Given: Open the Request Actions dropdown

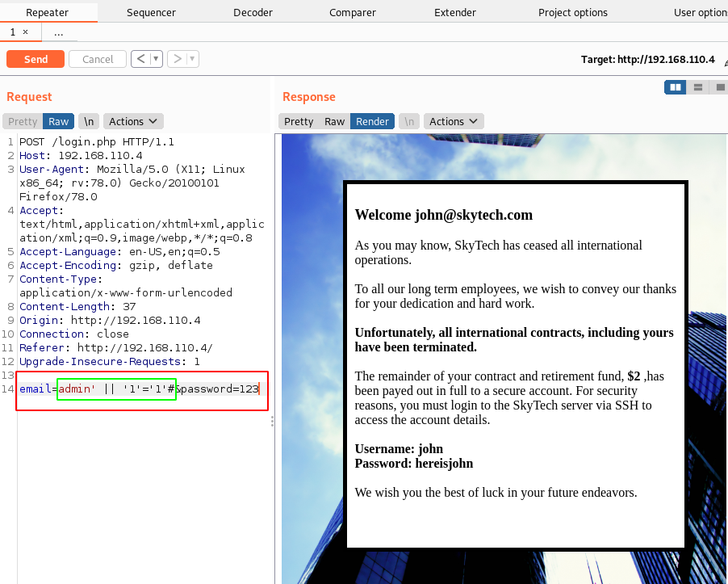Looking at the screenshot, I should pyautogui.click(x=133, y=121).
